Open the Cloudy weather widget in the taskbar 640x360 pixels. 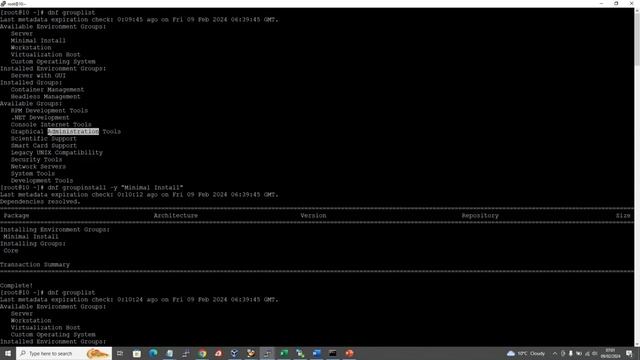click(526, 353)
